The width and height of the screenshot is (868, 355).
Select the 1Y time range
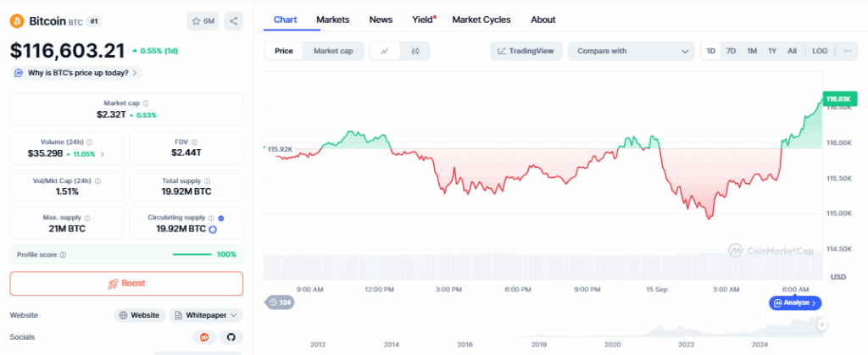pyautogui.click(x=772, y=51)
